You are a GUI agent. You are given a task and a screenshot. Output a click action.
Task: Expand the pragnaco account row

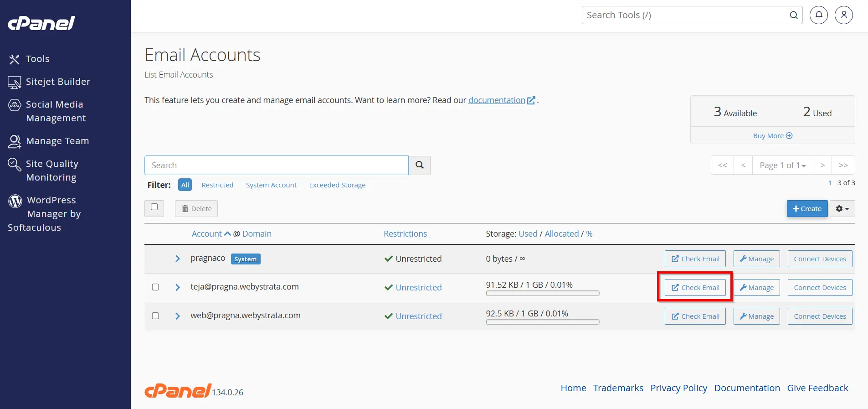[x=178, y=259]
